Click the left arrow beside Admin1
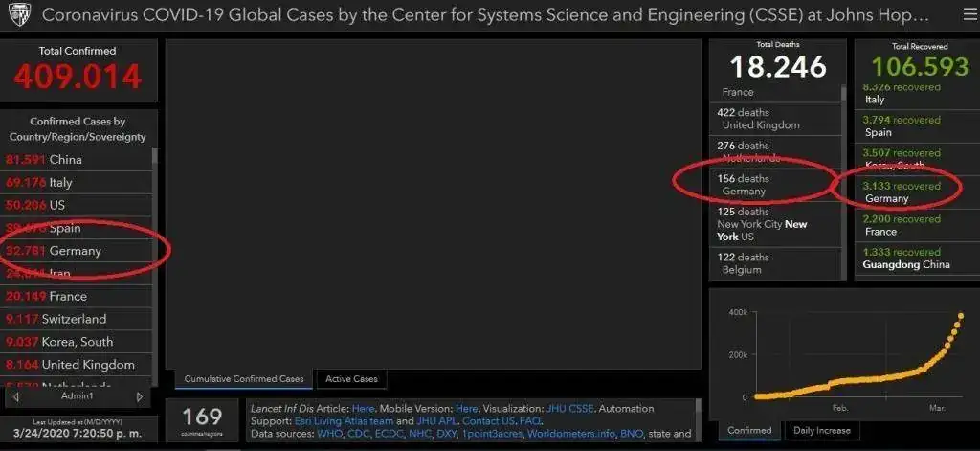 (x=15, y=396)
